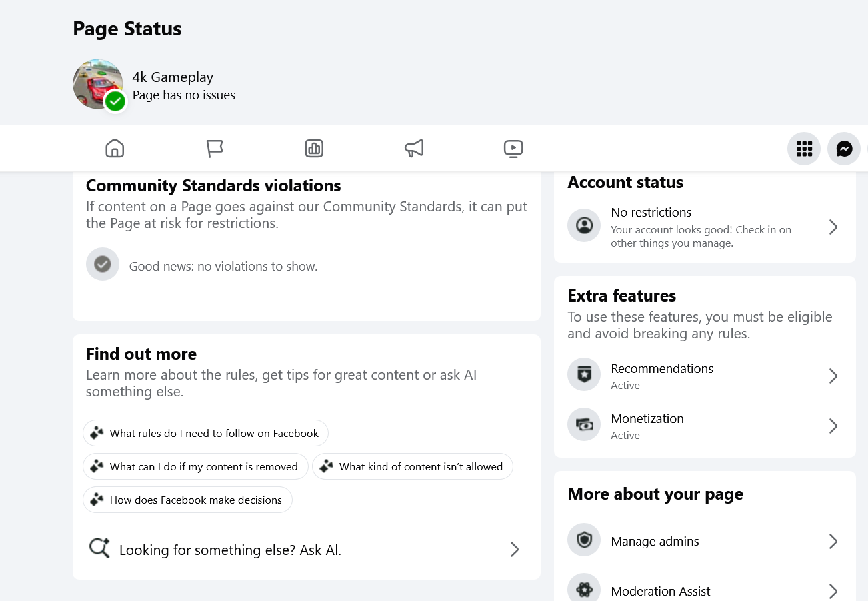Open the Pages flag icon
868x601 pixels.
215,148
